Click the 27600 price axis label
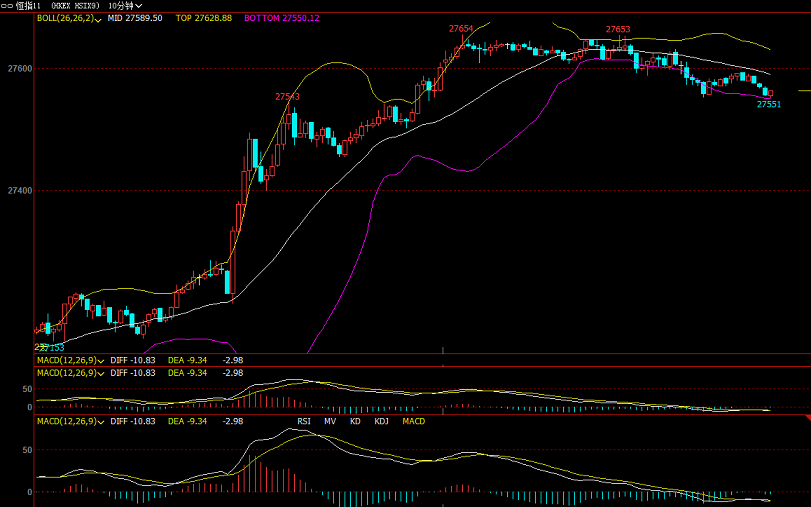This screenshot has height=507, width=811. pos(19,69)
